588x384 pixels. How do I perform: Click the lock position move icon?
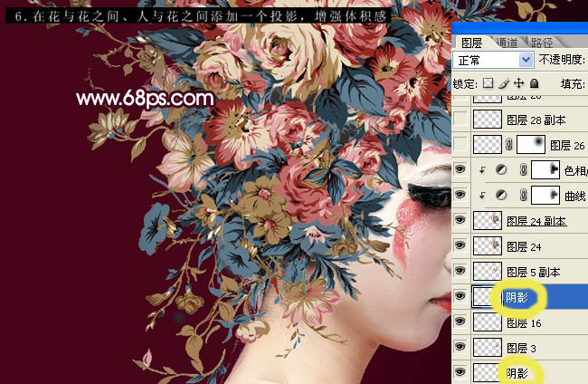[x=519, y=83]
